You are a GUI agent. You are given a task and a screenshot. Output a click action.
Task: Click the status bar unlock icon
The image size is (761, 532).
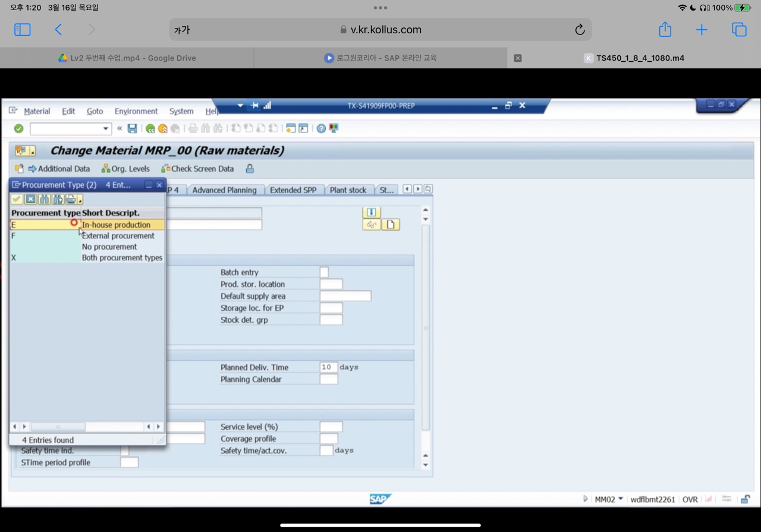745,499
